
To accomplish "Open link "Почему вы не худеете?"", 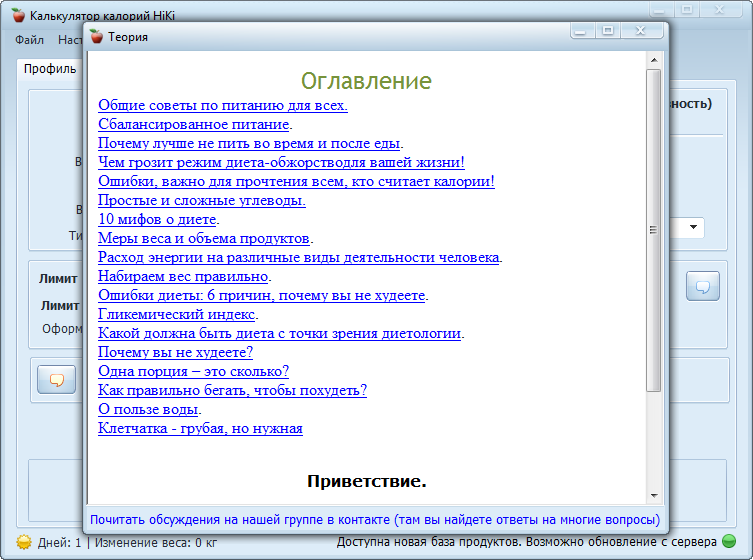I will click(x=175, y=353).
